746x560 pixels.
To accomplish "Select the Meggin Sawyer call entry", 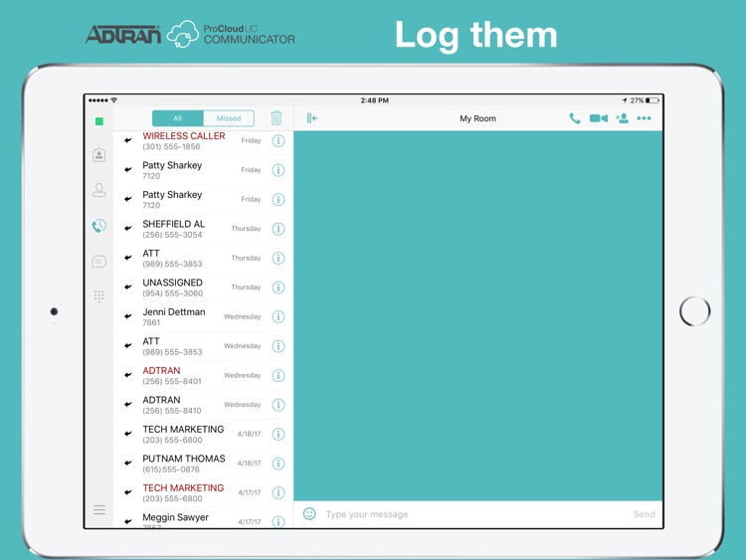I will (x=203, y=518).
